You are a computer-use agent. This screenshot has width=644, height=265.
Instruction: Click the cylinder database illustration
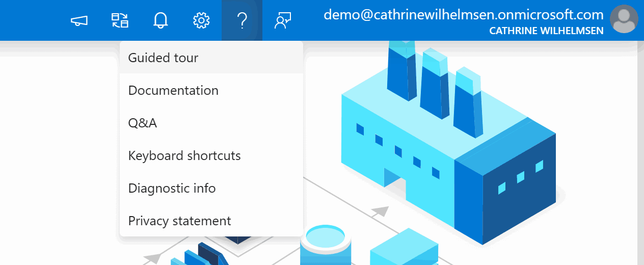click(x=326, y=245)
